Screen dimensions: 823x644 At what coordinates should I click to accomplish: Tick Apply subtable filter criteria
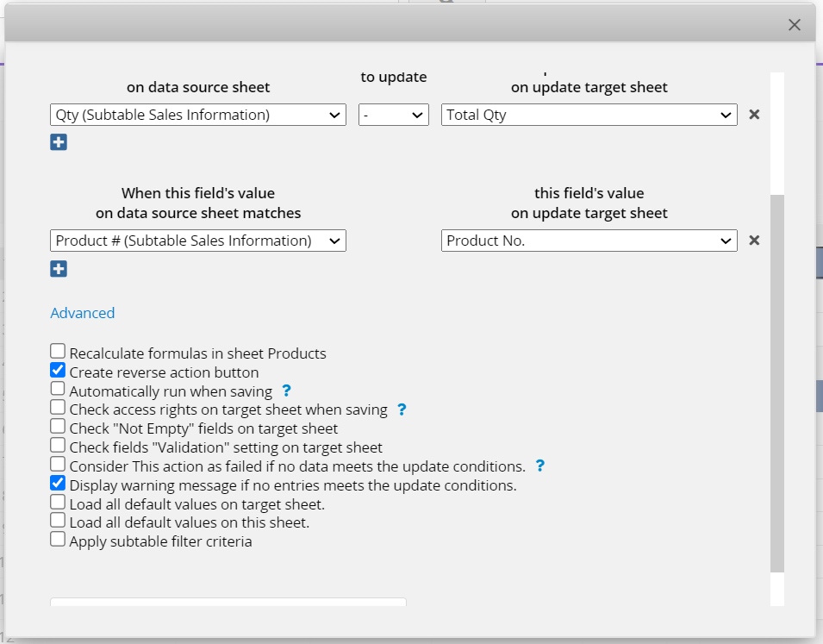coord(58,540)
